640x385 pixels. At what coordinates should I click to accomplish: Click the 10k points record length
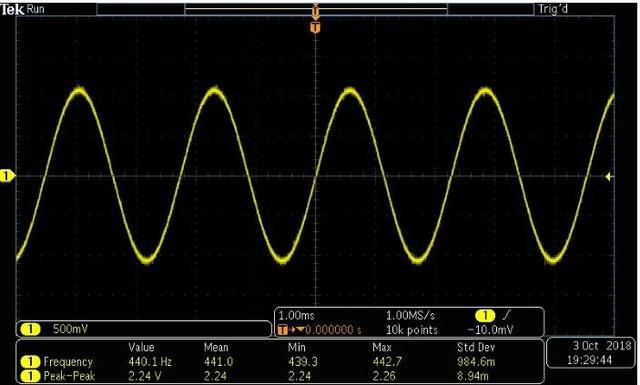pyautogui.click(x=411, y=330)
